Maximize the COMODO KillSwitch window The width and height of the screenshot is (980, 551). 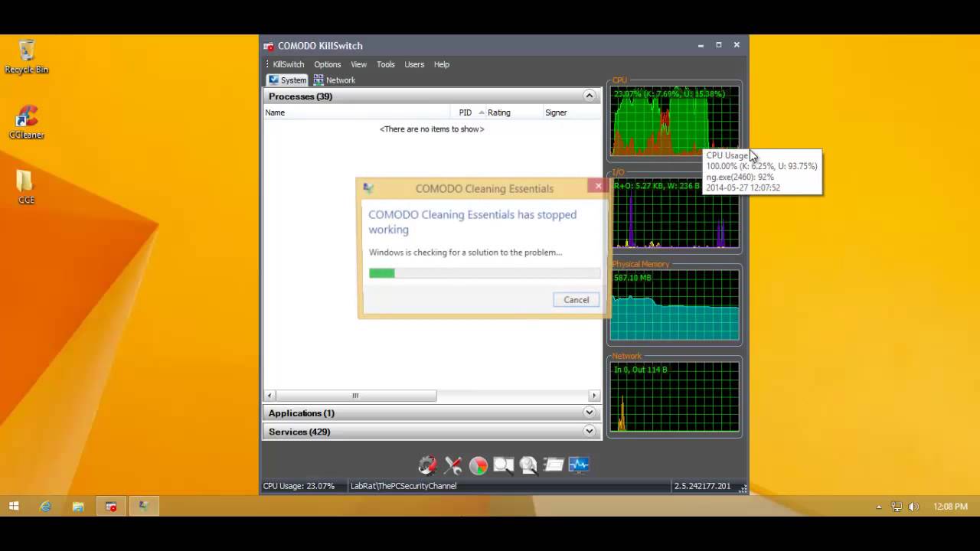point(719,45)
